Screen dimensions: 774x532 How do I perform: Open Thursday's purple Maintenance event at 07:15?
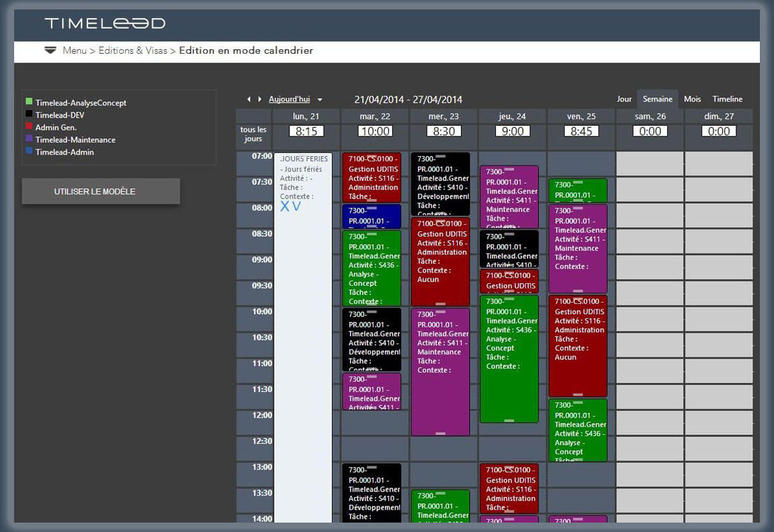(509, 197)
